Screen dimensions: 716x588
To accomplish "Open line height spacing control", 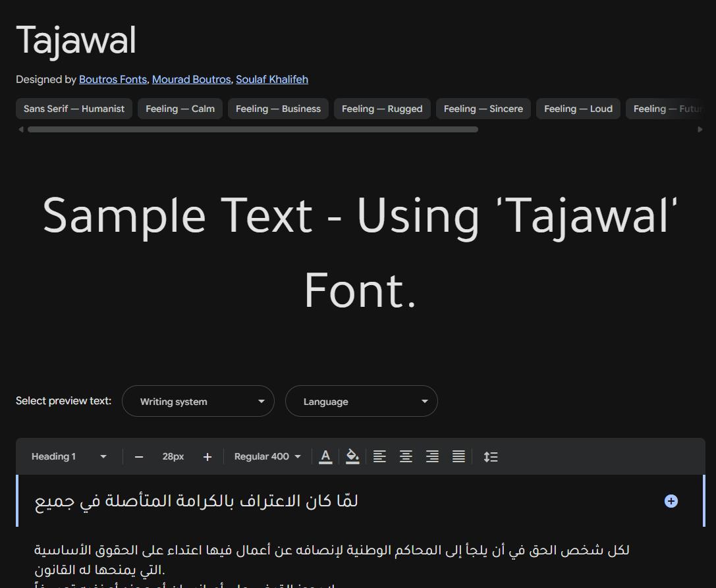I will (x=491, y=456).
